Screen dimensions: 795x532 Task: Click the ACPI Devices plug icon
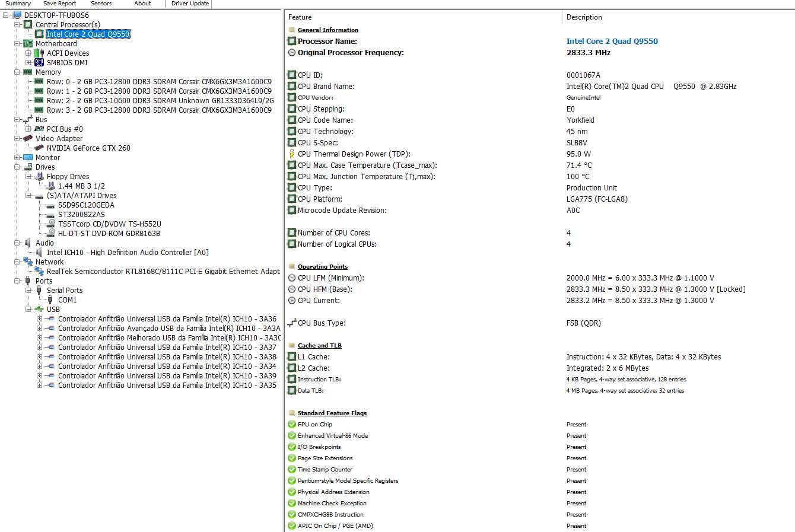click(39, 53)
